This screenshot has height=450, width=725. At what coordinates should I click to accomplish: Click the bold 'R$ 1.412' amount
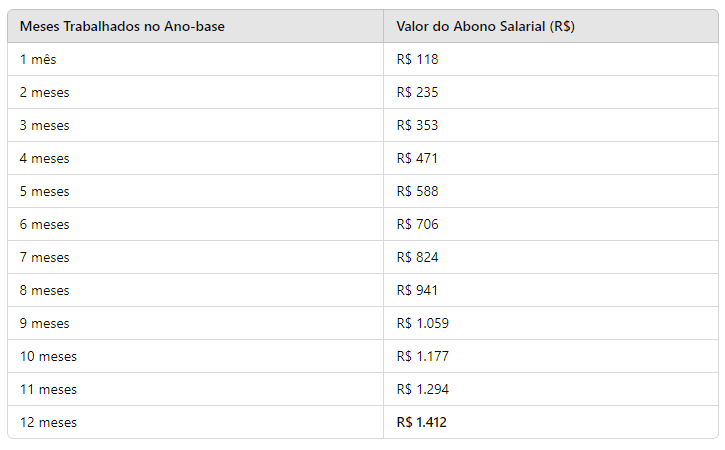422,422
